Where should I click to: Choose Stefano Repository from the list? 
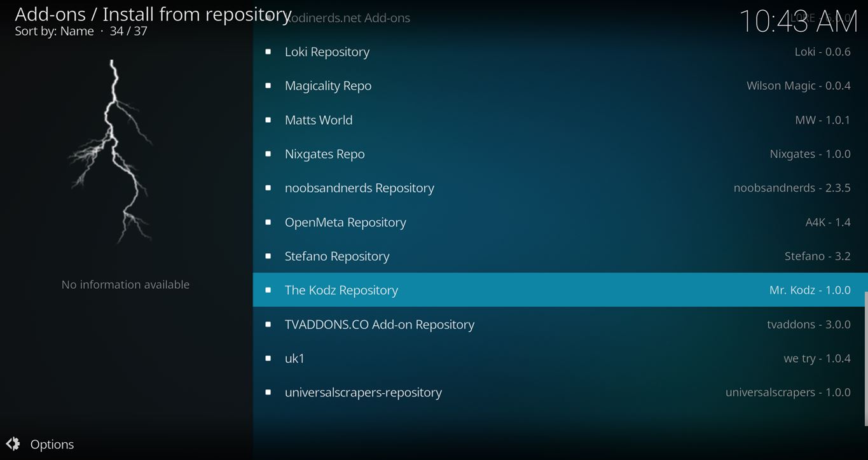(337, 256)
